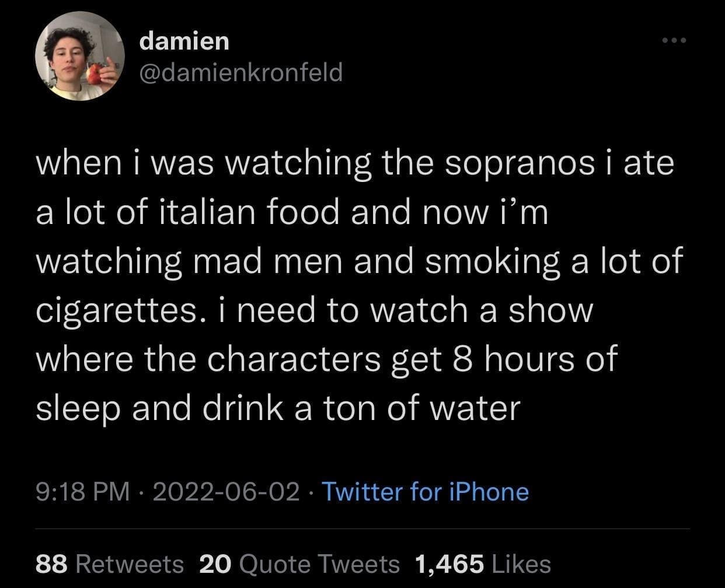
Task: Click the 9:18 PM timestamp
Action: coord(83,492)
